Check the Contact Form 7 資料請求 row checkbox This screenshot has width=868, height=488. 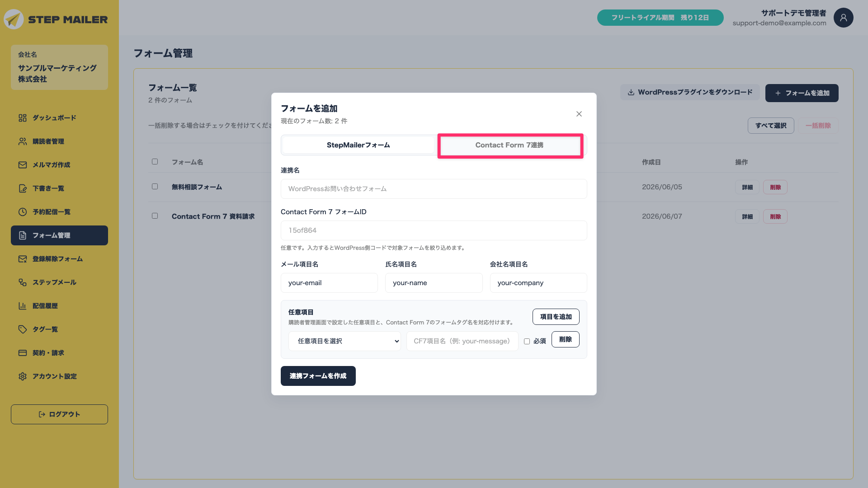155,216
